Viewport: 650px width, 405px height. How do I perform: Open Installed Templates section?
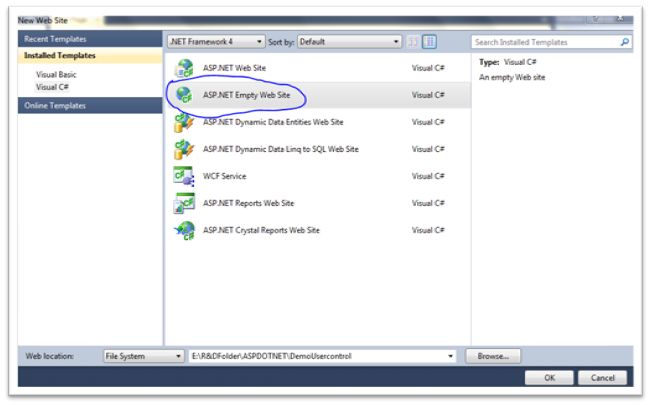click(90, 56)
